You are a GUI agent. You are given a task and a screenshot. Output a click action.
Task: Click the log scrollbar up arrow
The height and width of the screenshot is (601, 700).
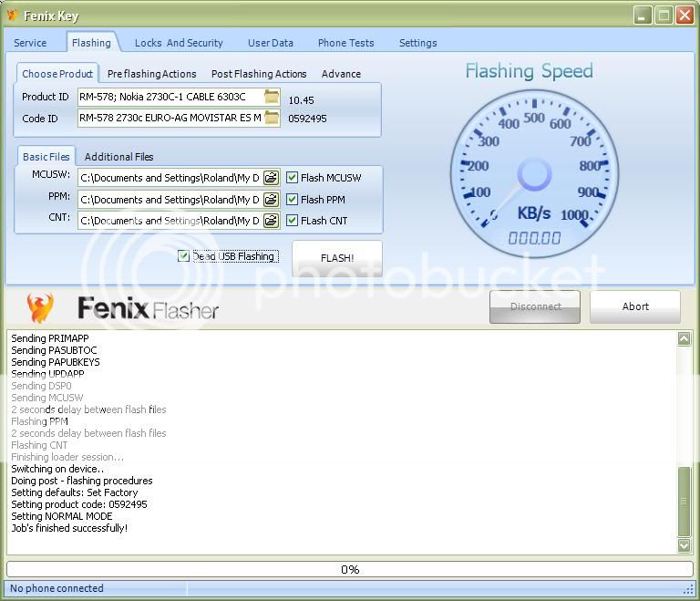(684, 338)
